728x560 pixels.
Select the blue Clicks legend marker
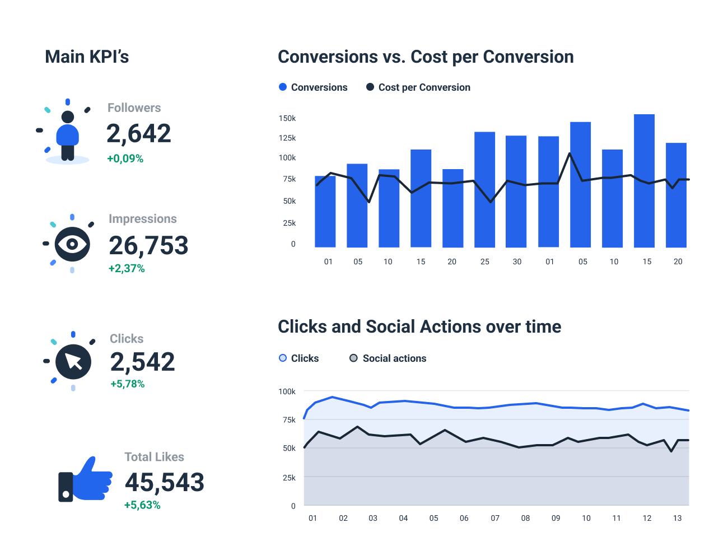pos(283,358)
